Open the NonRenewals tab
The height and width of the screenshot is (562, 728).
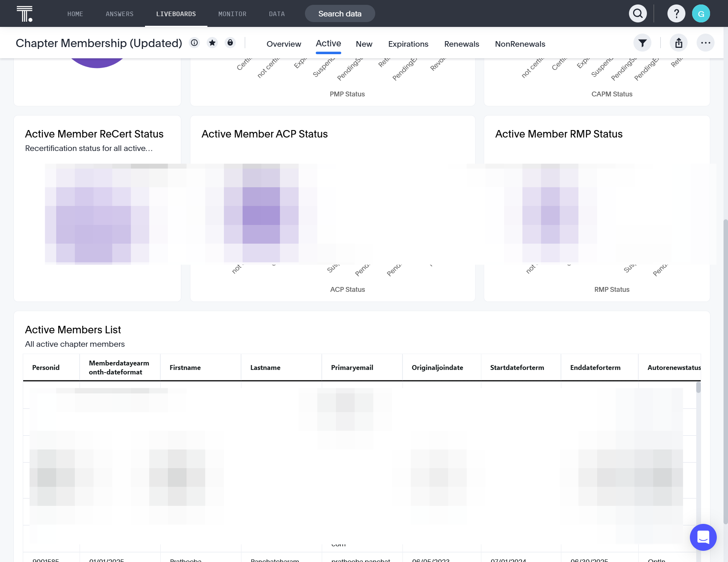[520, 44]
